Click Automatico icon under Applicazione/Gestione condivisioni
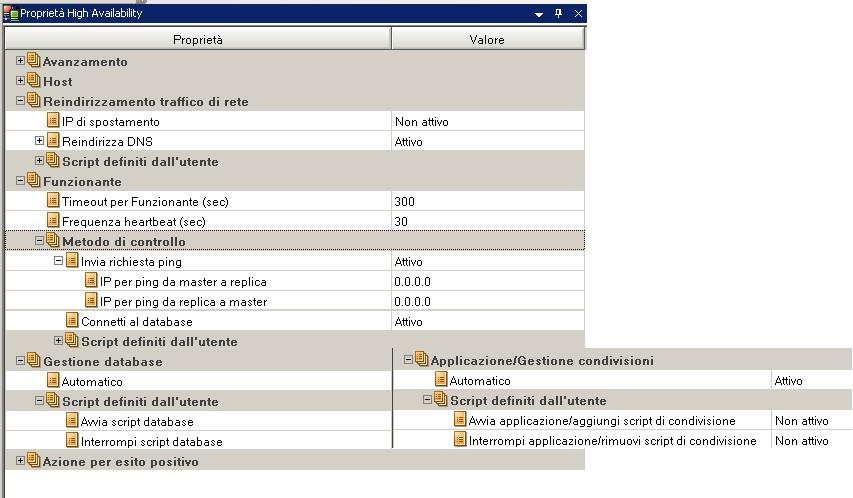Image resolution: width=853 pixels, height=498 pixels. 441,379
